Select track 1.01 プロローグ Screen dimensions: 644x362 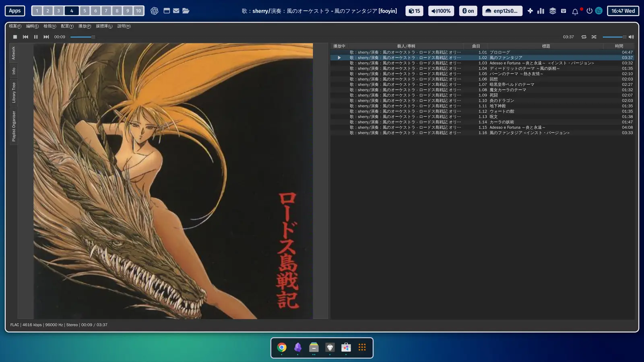click(x=482, y=52)
